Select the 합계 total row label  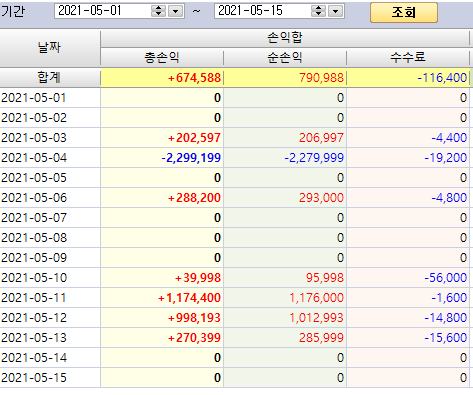pyautogui.click(x=50, y=78)
